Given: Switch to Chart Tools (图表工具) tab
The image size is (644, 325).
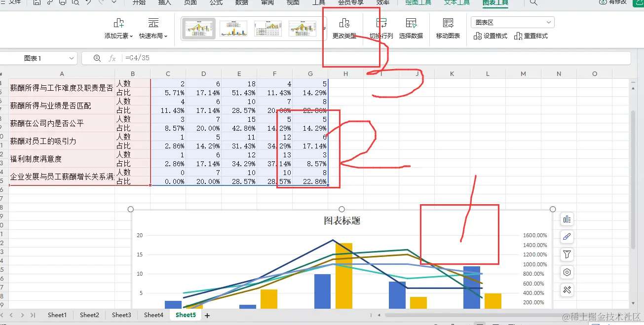Looking at the screenshot, I should (x=495, y=3).
